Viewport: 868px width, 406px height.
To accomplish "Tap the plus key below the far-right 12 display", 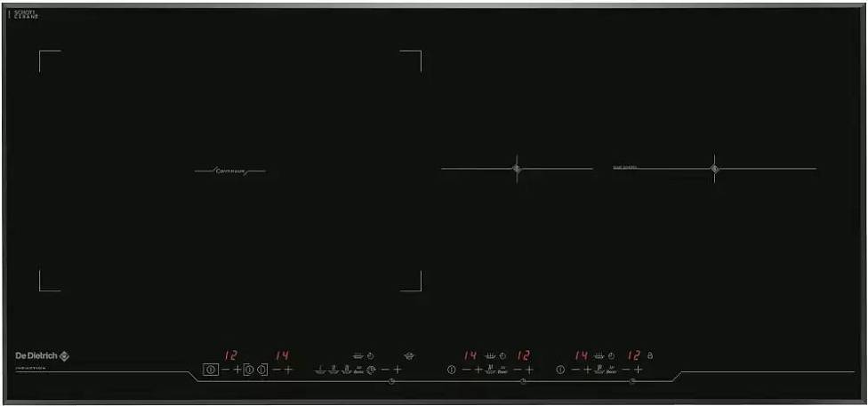I will [638, 370].
